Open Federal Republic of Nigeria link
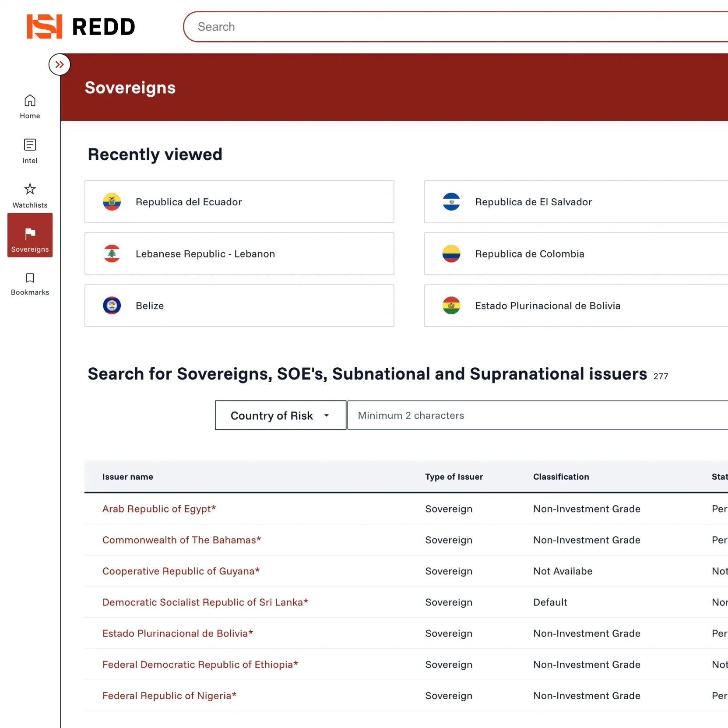The width and height of the screenshot is (728, 728). tap(169, 696)
